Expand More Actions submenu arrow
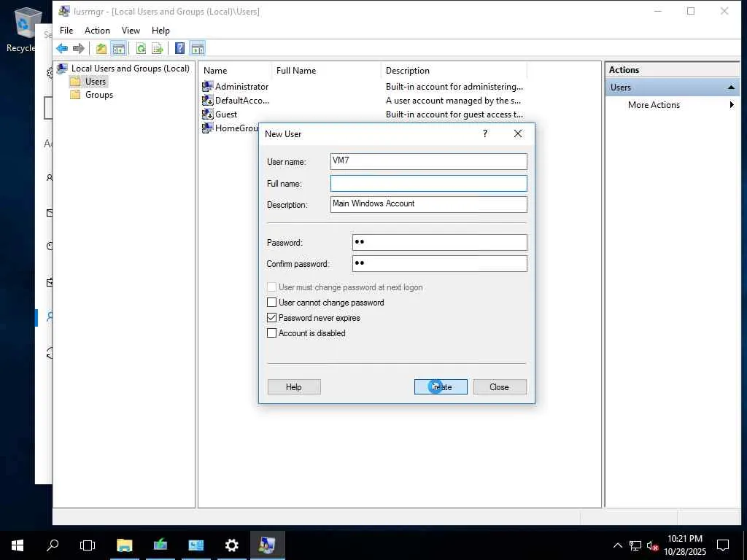Viewport: 747px width, 560px height. 732,105
